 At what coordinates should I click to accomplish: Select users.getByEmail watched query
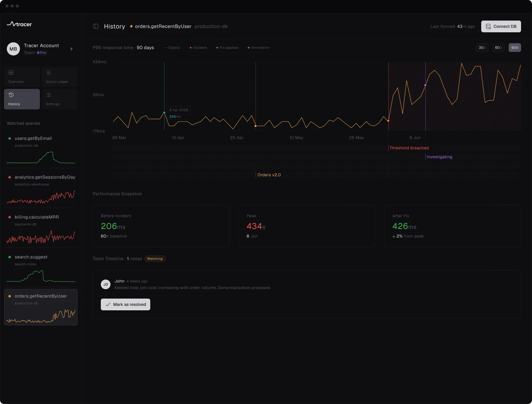pyautogui.click(x=41, y=150)
